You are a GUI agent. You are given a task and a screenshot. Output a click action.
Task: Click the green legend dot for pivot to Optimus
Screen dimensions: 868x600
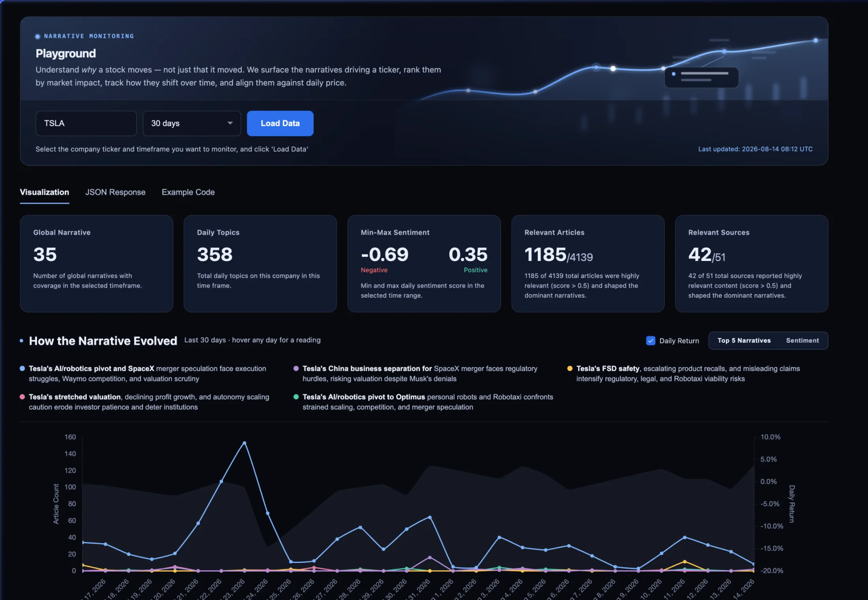tap(296, 397)
